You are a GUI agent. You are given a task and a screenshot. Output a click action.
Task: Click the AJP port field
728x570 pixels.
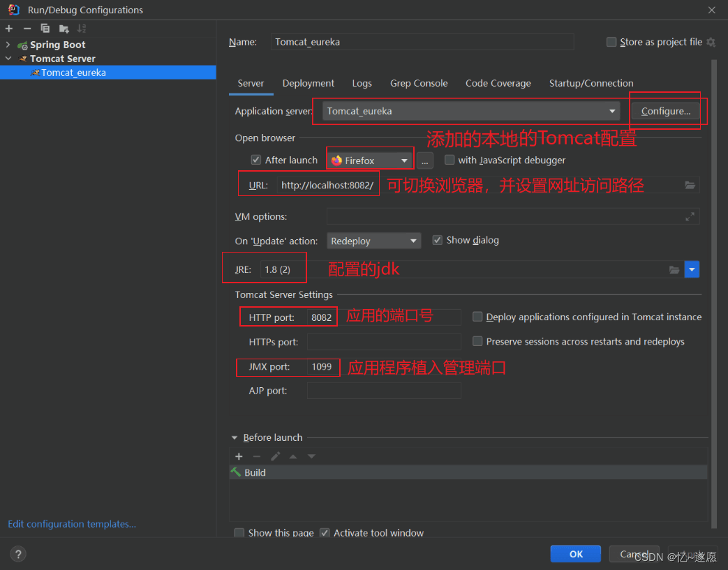(384, 391)
